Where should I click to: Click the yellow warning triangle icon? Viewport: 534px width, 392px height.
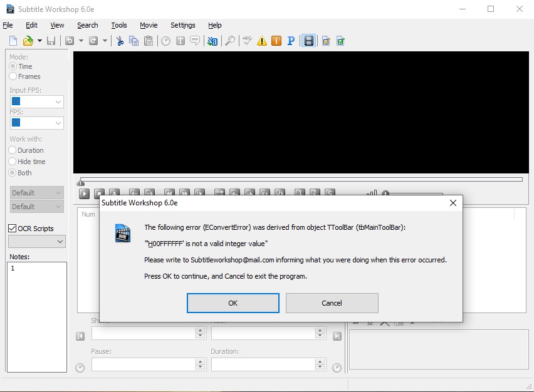click(x=262, y=41)
